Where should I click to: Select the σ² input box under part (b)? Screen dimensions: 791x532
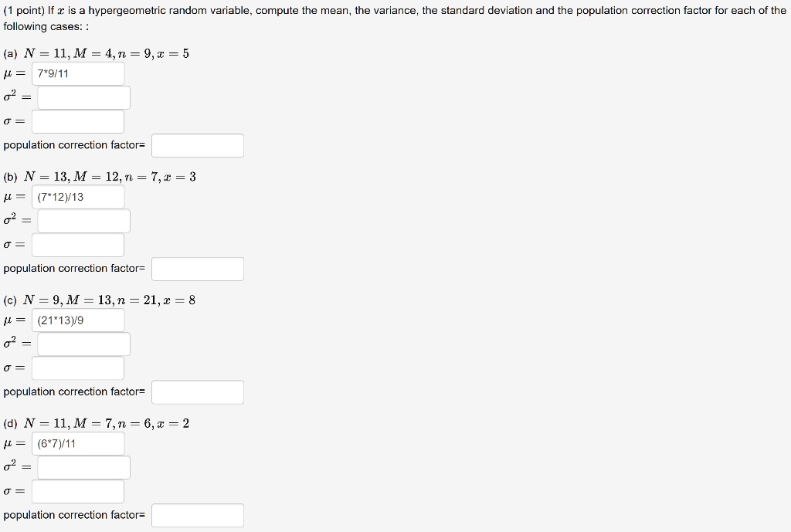pos(83,221)
